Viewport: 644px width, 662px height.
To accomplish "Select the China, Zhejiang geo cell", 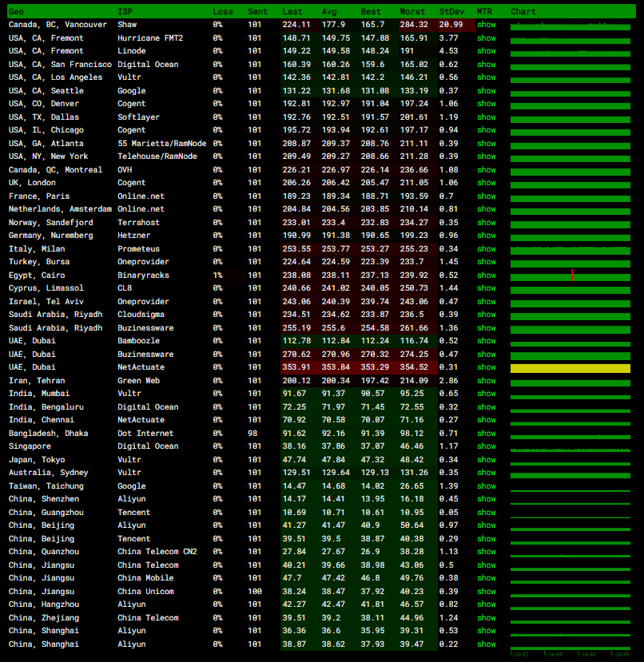I will [43, 617].
